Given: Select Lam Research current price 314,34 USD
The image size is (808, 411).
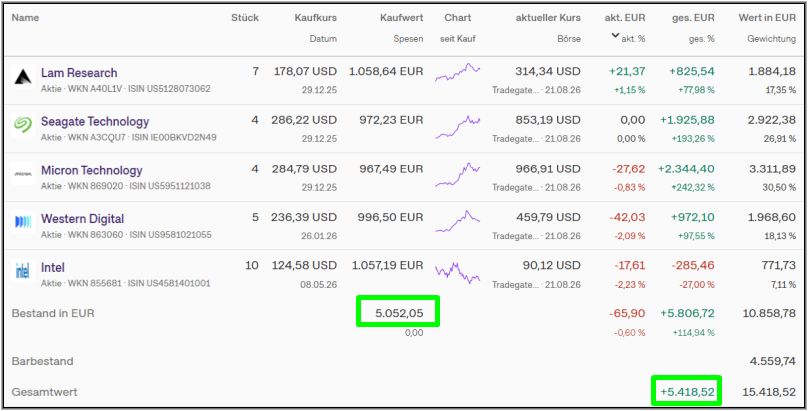Looking at the screenshot, I should [x=548, y=71].
